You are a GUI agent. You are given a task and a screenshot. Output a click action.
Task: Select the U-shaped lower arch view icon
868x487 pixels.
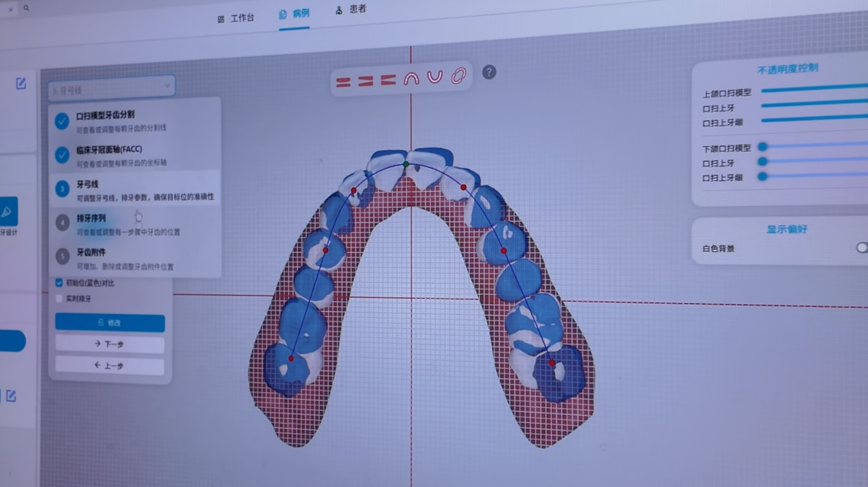coord(435,77)
